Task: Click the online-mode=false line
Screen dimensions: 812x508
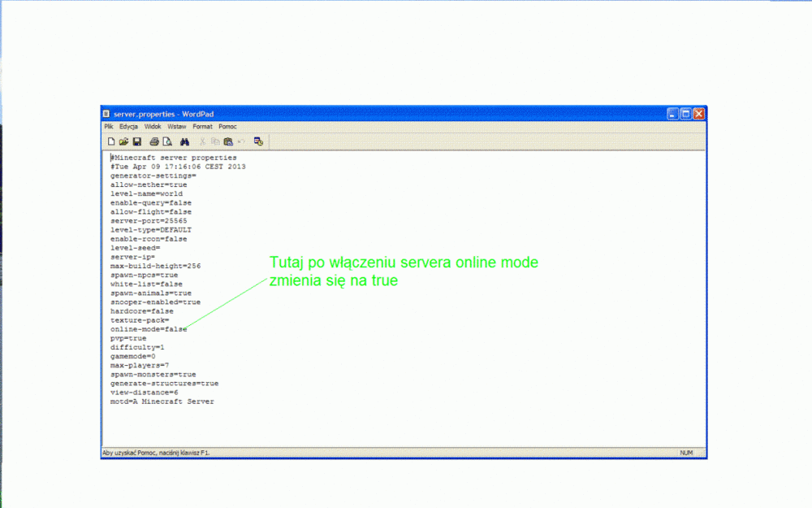Action: pos(149,329)
